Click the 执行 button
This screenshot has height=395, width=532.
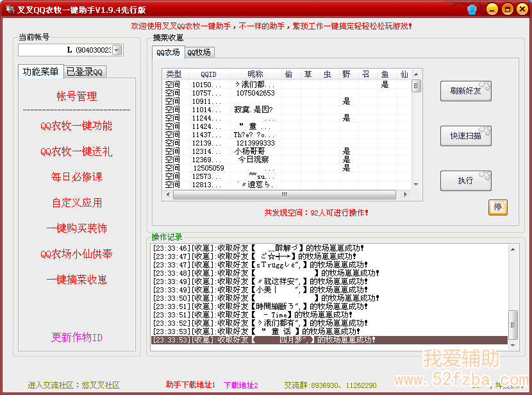click(466, 181)
